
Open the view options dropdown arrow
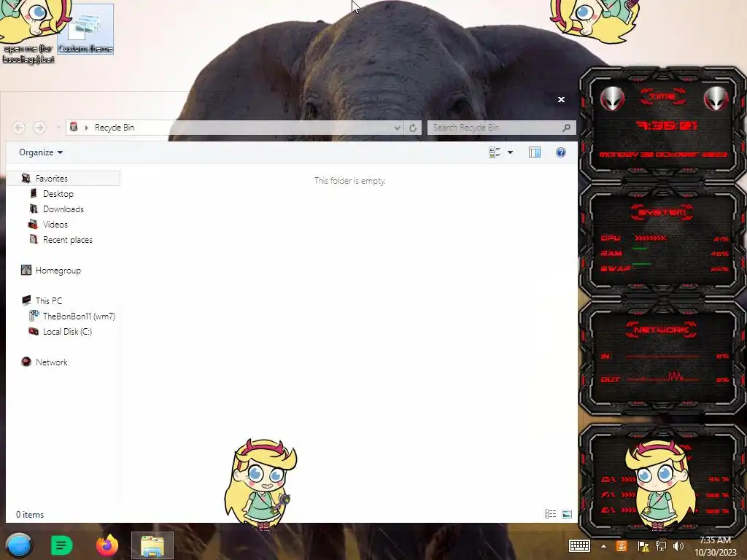[510, 152]
